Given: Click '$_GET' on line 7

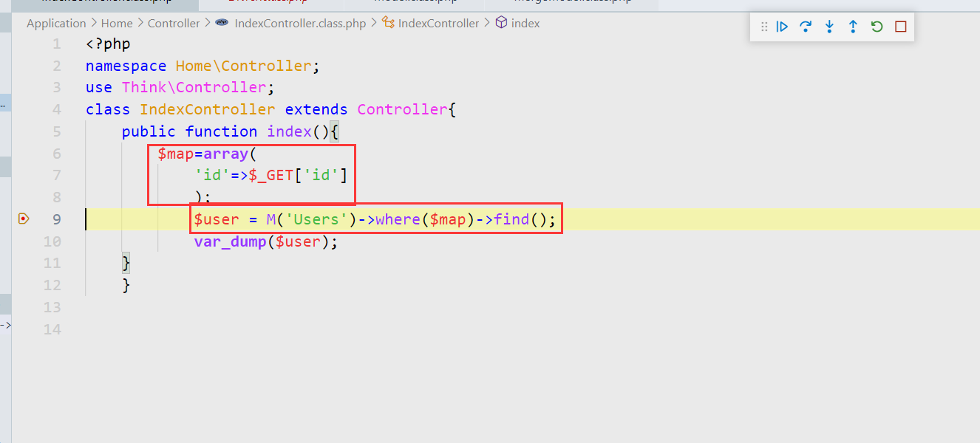Looking at the screenshot, I should point(272,175).
